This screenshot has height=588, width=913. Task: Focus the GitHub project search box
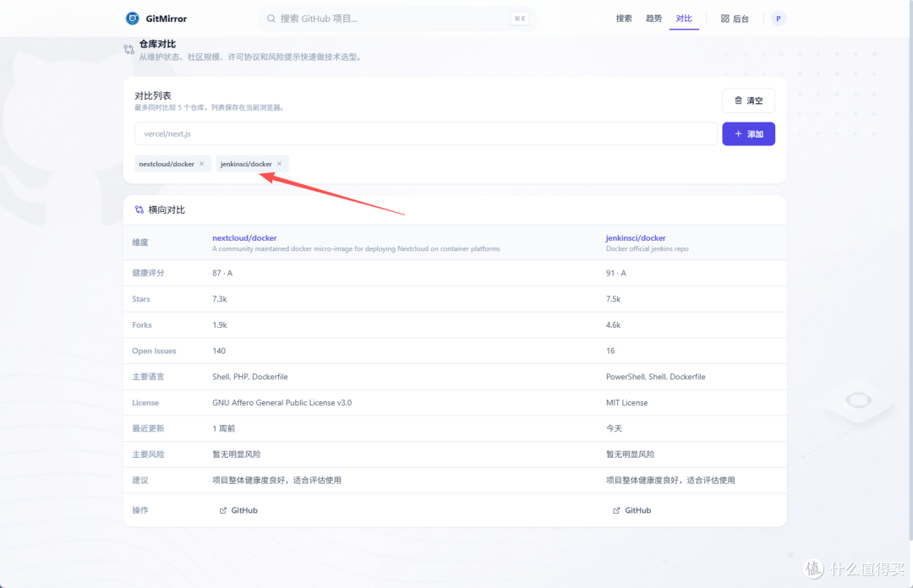(397, 19)
